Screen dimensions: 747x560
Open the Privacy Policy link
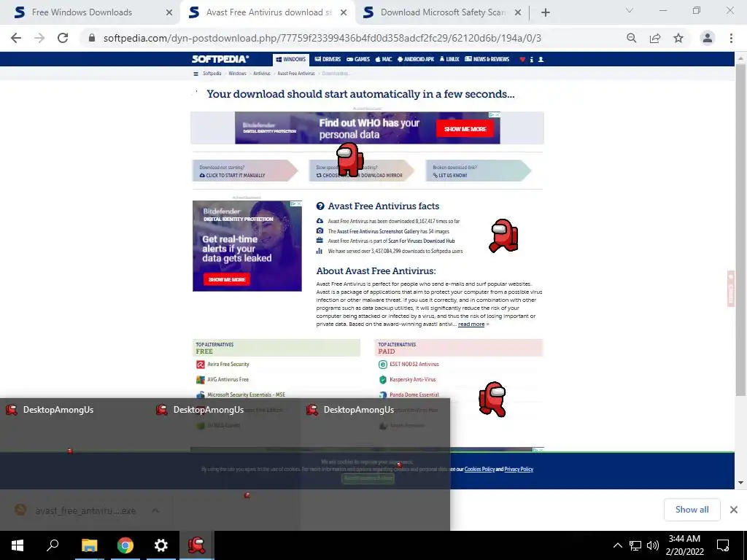[x=519, y=470]
